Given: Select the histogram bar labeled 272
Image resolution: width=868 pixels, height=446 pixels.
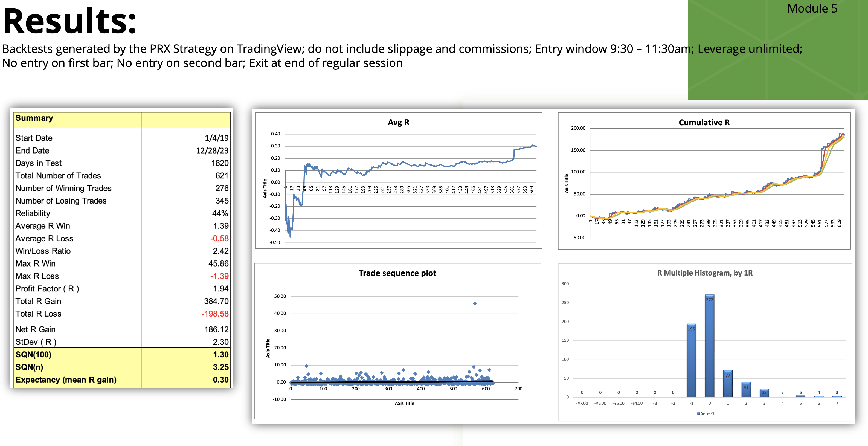Looking at the screenshot, I should coord(709,346).
